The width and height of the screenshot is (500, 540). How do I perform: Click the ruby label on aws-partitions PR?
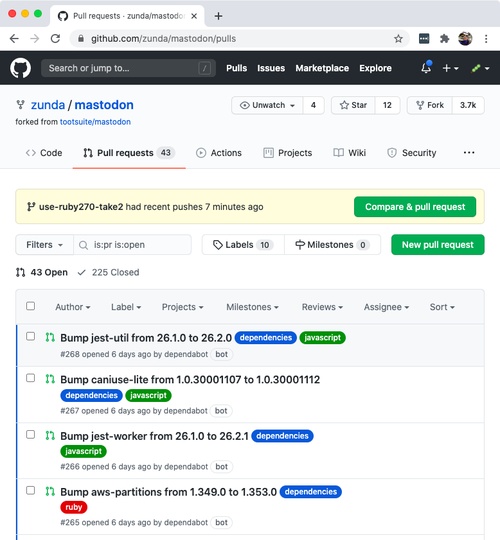coord(74,507)
